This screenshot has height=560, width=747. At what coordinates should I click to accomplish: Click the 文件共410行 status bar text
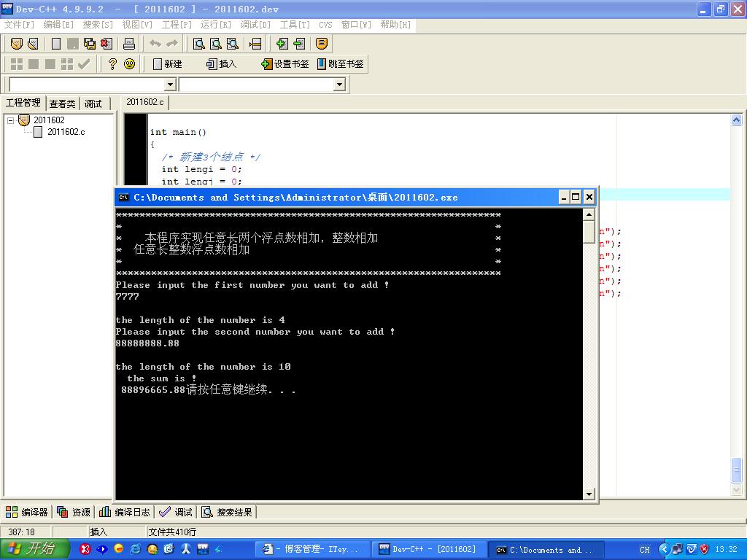pos(172,532)
